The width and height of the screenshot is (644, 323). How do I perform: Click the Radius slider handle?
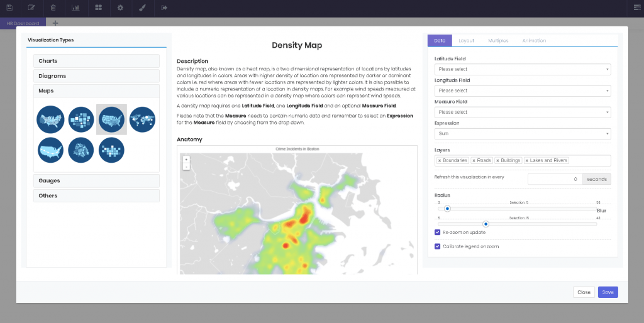tap(447, 208)
